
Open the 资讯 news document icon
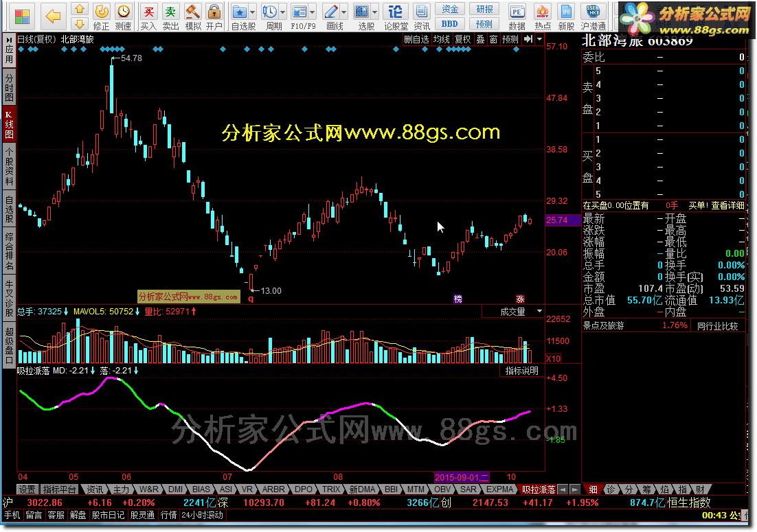point(422,17)
